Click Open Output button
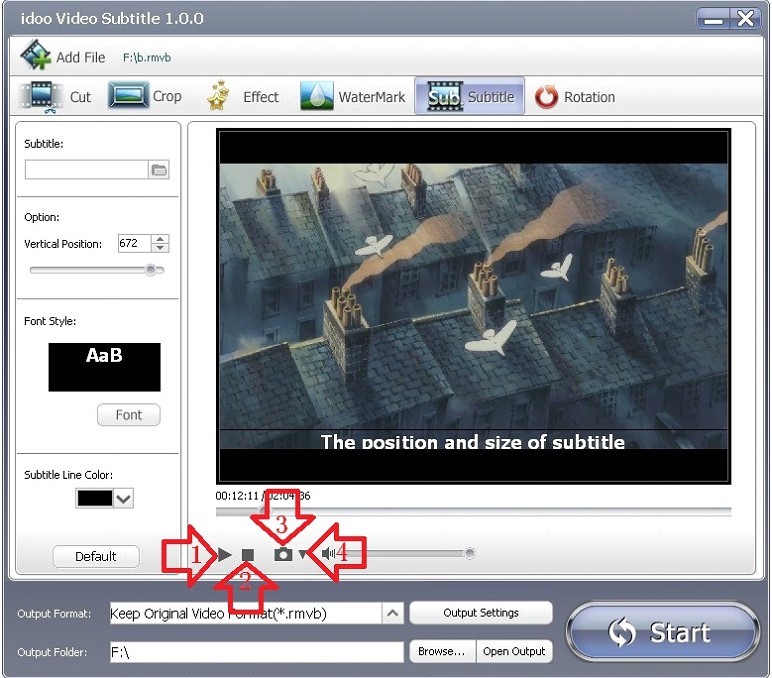The image size is (772, 678). (514, 651)
